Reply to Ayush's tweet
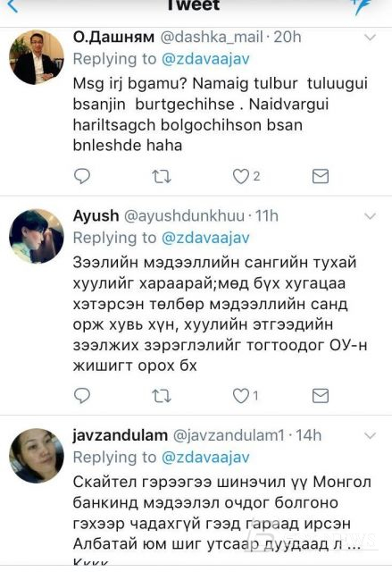Screen dimensions: 392x572 pyautogui.click(x=82, y=396)
